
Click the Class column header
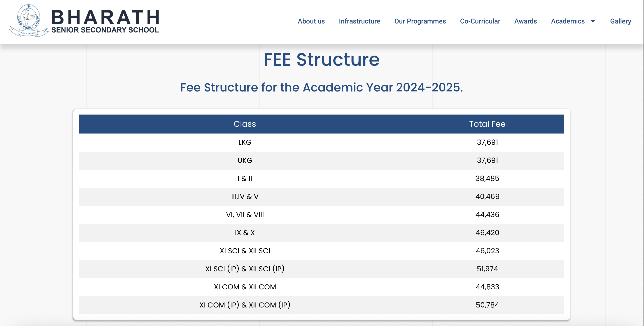[245, 124]
